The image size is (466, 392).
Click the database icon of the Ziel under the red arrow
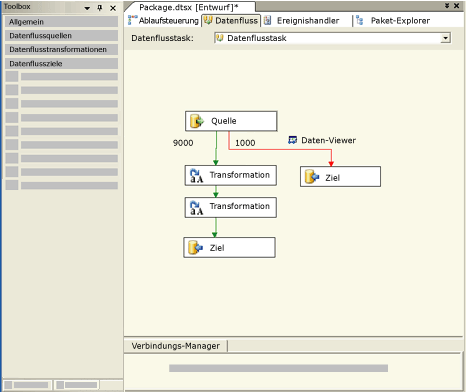[x=312, y=177]
